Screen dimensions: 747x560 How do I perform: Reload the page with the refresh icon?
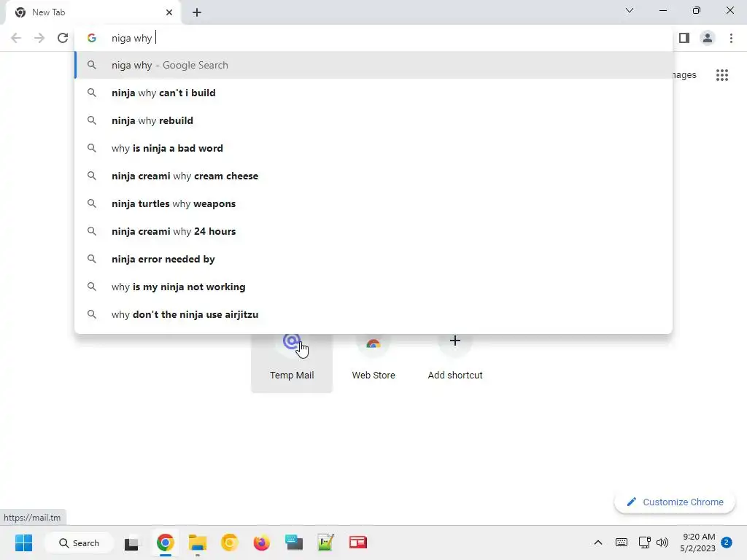point(63,38)
